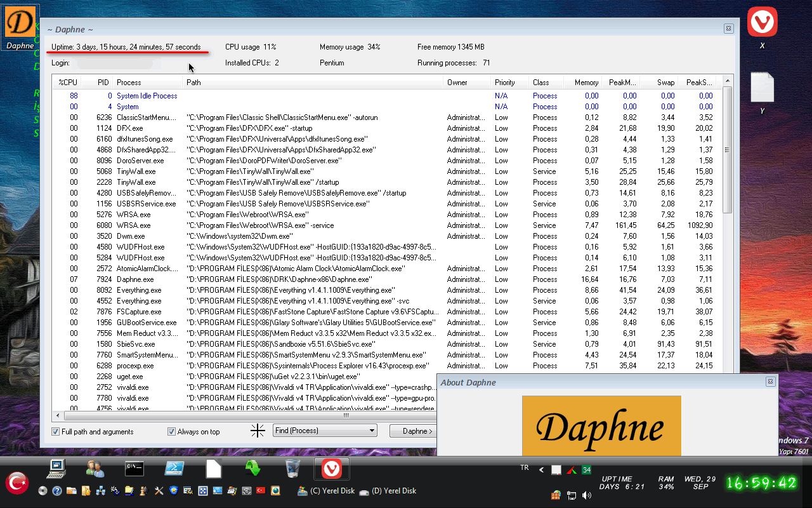812x508 pixels.
Task: Open the Find (Process) dropdown
Action: click(325, 431)
